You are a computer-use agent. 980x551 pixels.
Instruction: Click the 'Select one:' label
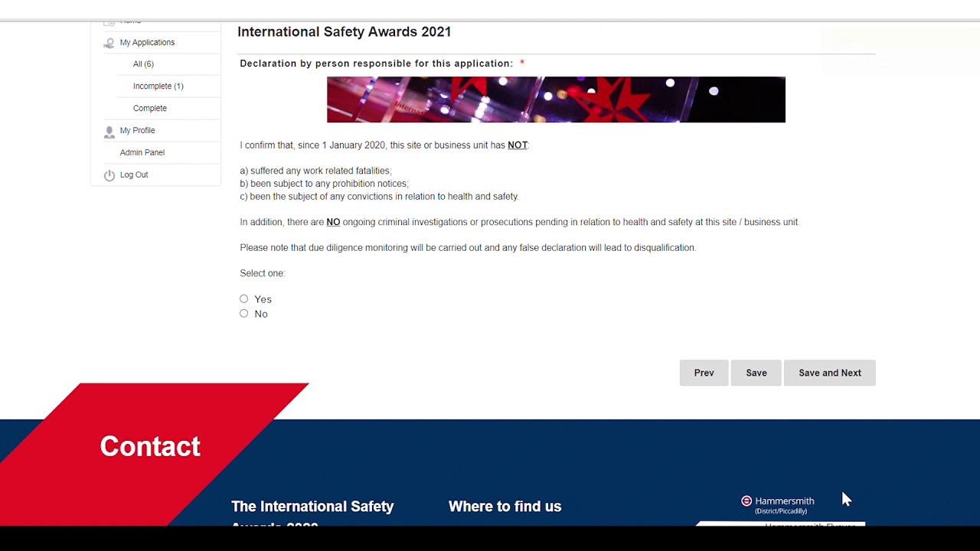point(263,273)
